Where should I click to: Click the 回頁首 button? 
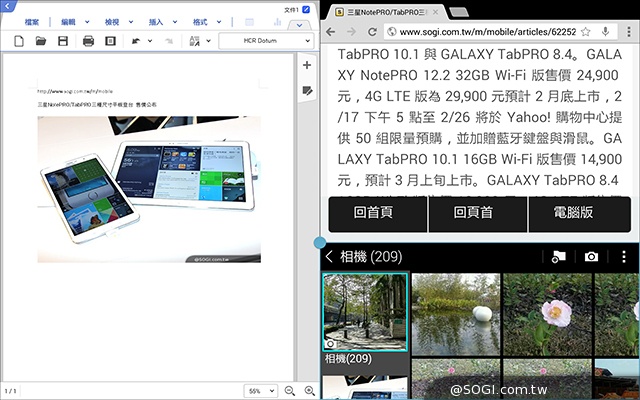478,214
